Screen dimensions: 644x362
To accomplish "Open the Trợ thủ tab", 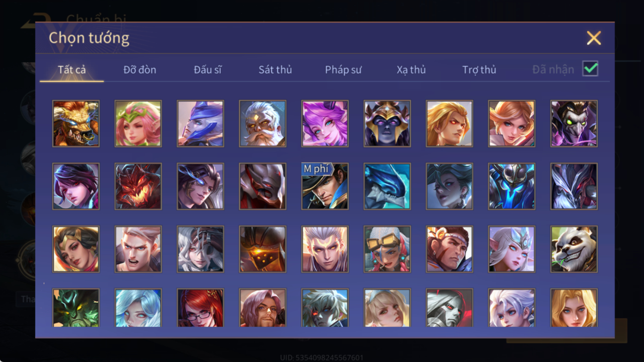I will tap(479, 70).
